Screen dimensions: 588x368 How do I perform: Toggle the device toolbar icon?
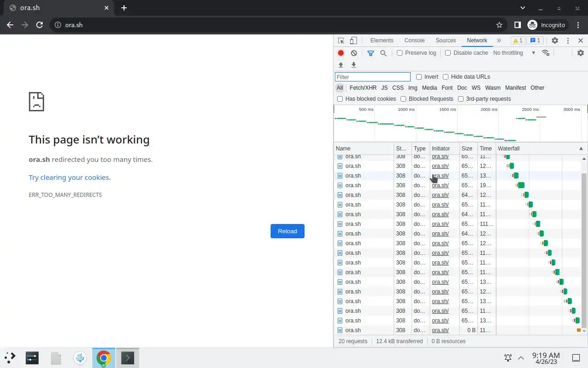click(x=353, y=40)
